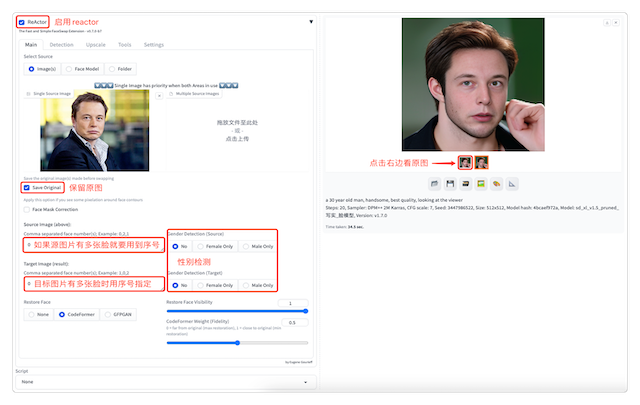Select Face Model as source
This screenshot has height=405, width=640.
(x=82, y=69)
